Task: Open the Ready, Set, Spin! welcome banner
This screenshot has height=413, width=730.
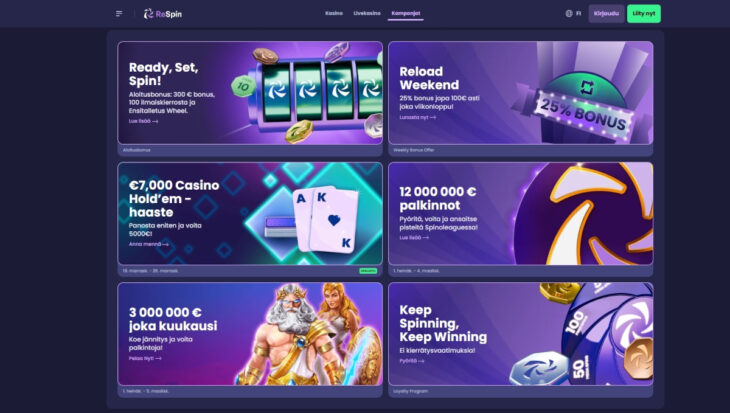Action: pos(250,93)
